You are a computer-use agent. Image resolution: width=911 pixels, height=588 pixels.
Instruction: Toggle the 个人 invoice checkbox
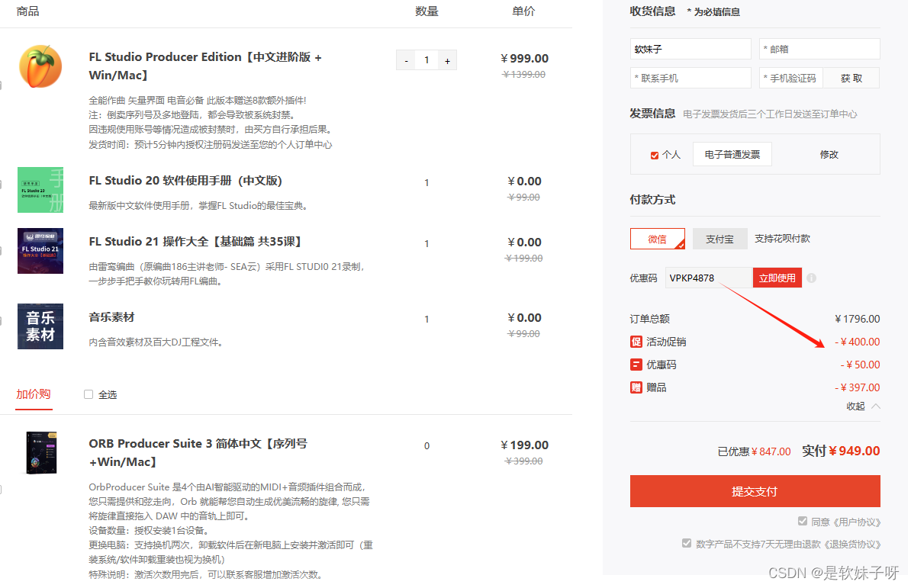[655, 155]
